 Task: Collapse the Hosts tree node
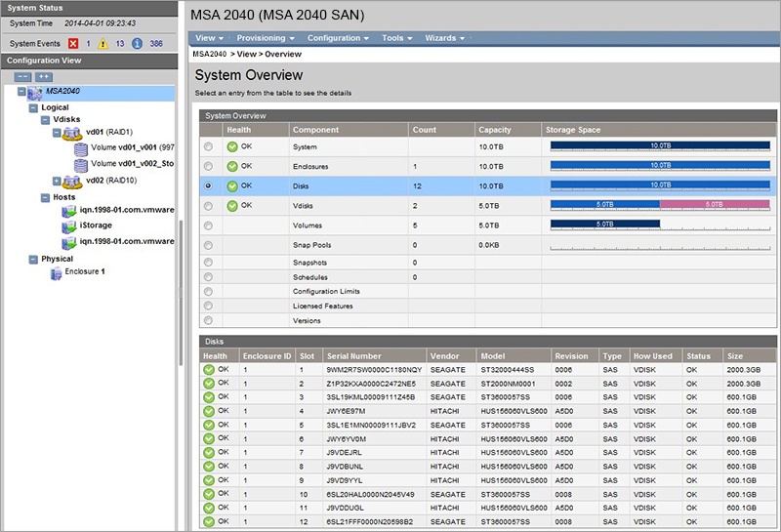[x=44, y=196]
